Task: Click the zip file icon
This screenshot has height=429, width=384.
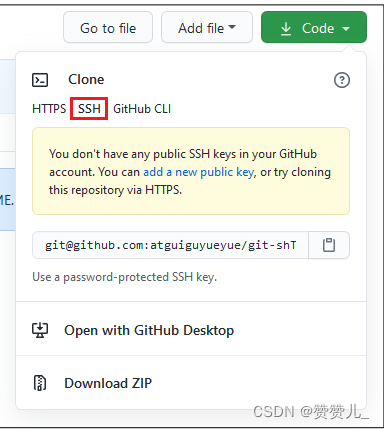Action: coord(40,383)
